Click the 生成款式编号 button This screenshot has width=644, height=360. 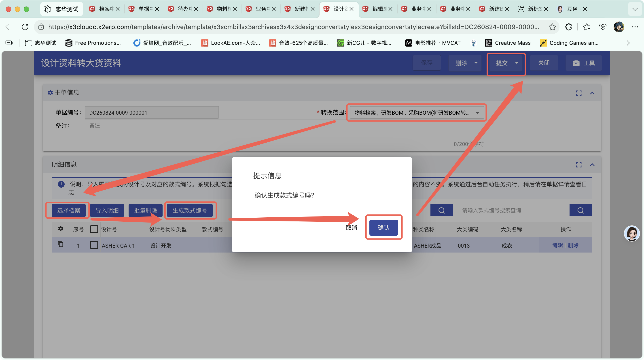[190, 210]
